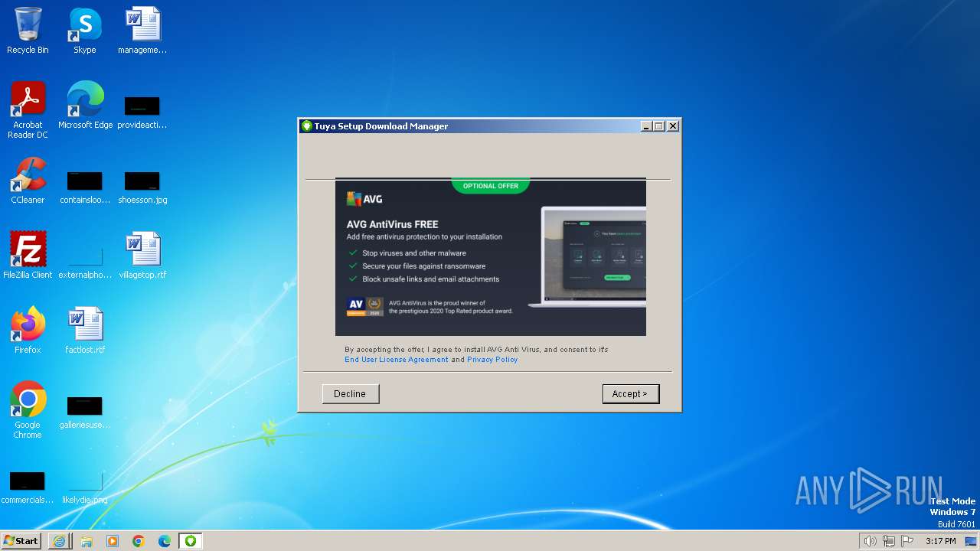Click 'Secure your files against ransomware' line
Viewport: 980px width, 551px height.
(424, 266)
